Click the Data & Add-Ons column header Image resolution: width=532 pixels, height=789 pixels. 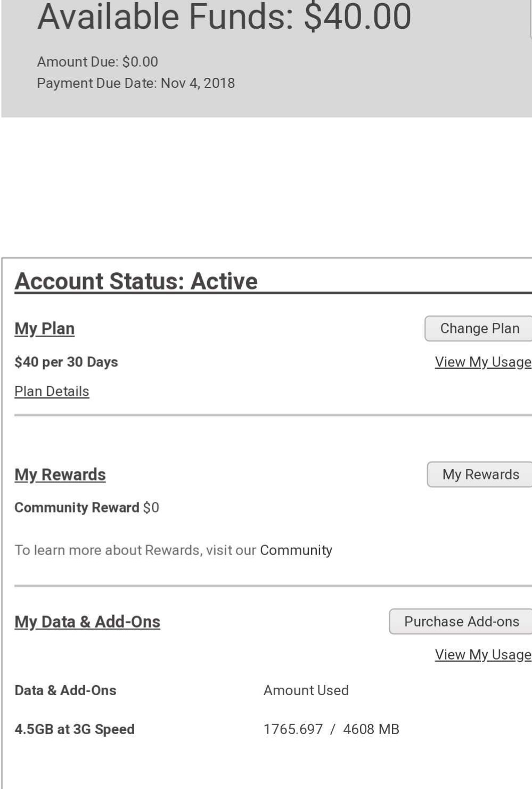66,690
